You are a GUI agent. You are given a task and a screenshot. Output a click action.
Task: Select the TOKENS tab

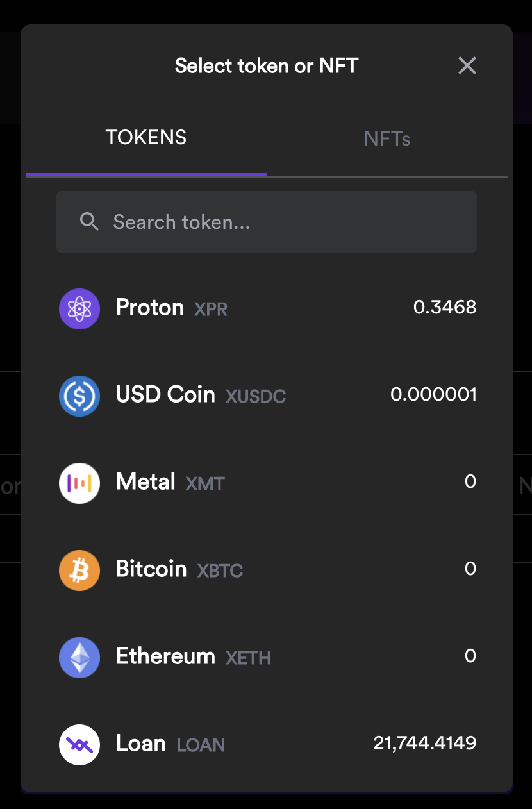pos(146,137)
